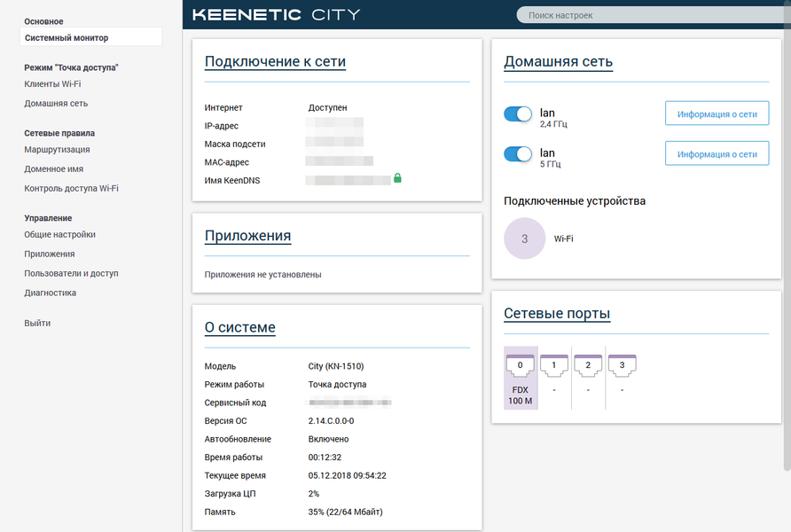
Task: Click network port 1 icon
Action: pyautogui.click(x=554, y=364)
